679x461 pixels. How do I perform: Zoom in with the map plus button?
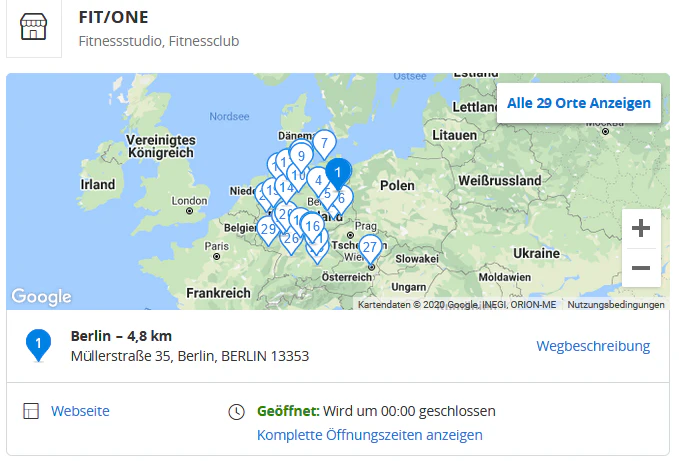tap(641, 228)
